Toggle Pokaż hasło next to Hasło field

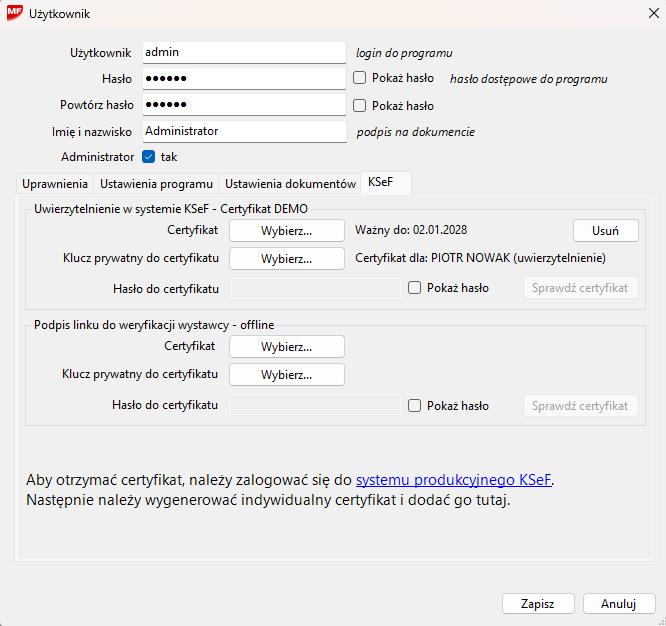[360, 77]
